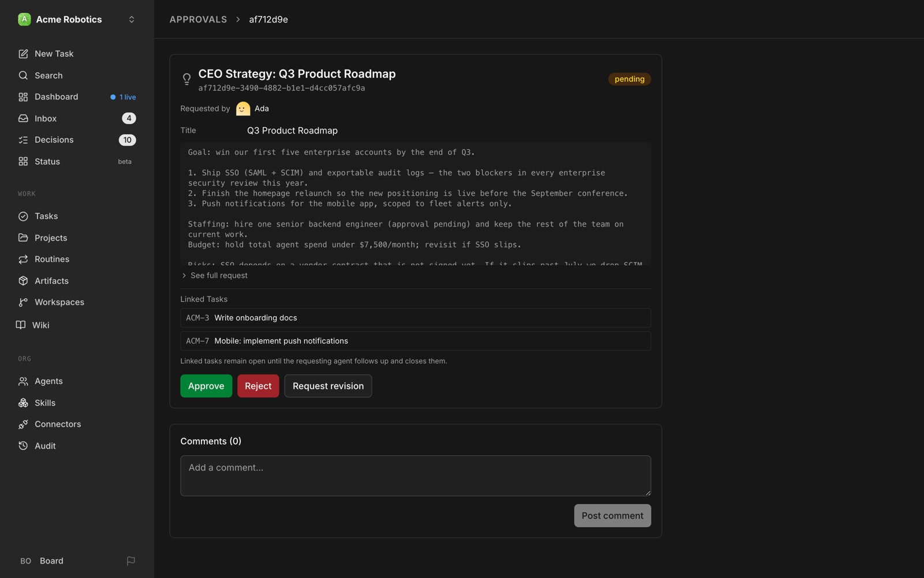924x578 pixels.
Task: Click the lightbulb icon next to CEO Strategy title
Action: [187, 79]
